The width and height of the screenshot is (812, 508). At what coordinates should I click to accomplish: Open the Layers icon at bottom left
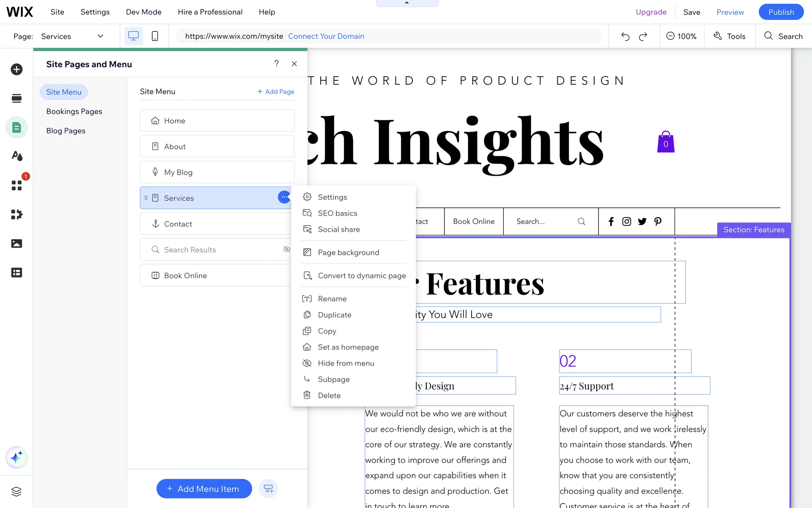coord(16,491)
